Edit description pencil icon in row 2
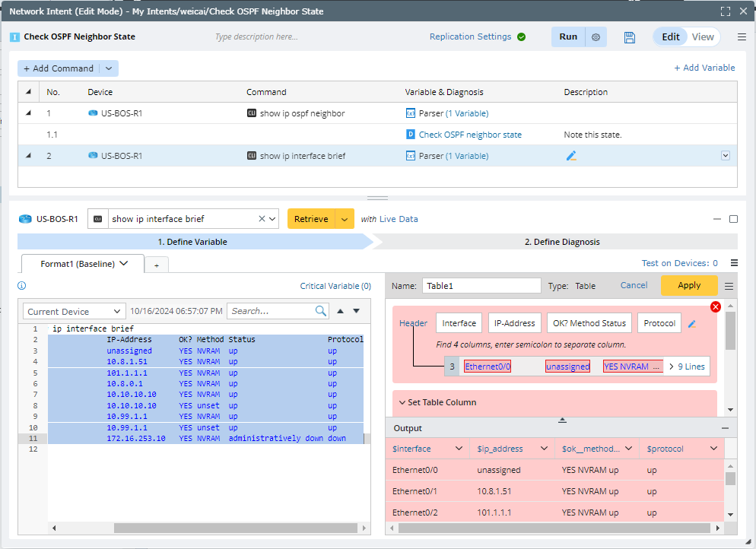This screenshot has height=549, width=756. (x=571, y=156)
